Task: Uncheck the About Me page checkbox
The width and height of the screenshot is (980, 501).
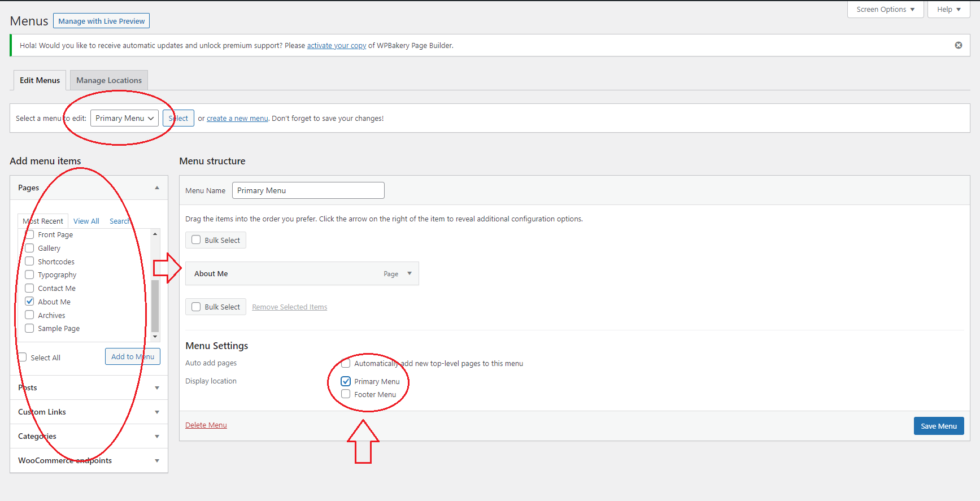Action: coord(30,302)
